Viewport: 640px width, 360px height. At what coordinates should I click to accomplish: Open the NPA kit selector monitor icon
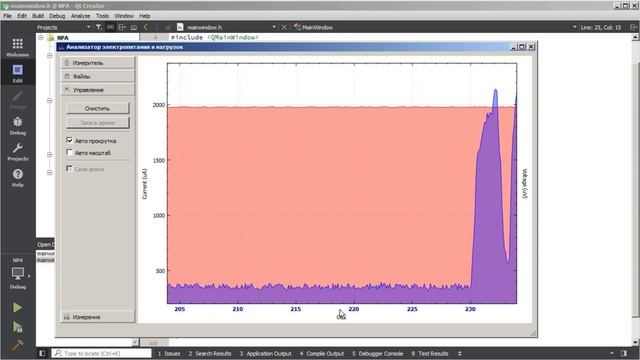(18, 273)
